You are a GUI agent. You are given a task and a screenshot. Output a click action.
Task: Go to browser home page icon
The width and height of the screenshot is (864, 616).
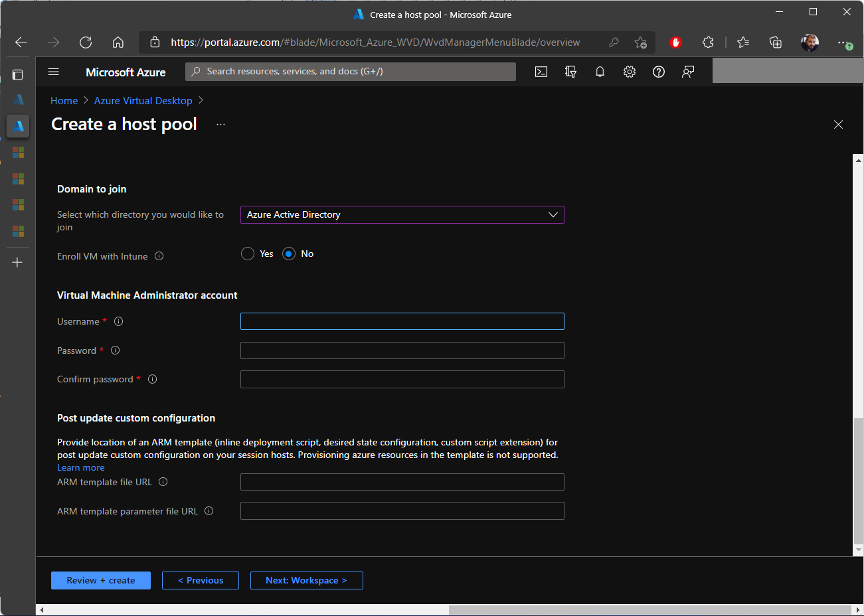pyautogui.click(x=118, y=42)
